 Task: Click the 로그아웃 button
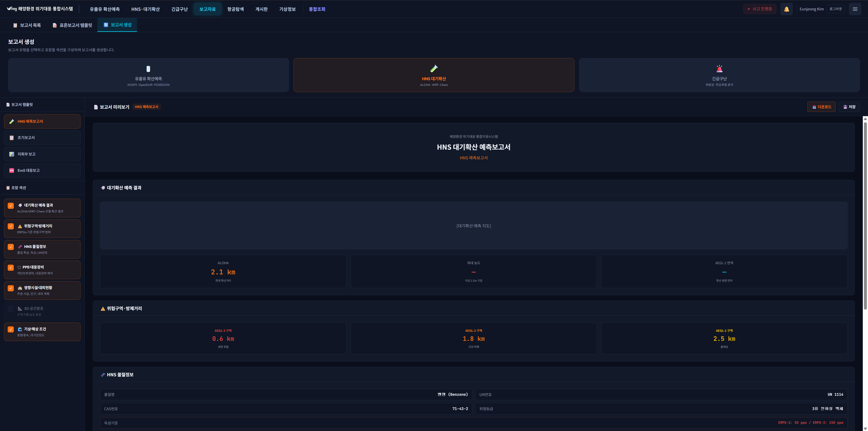[835, 9]
